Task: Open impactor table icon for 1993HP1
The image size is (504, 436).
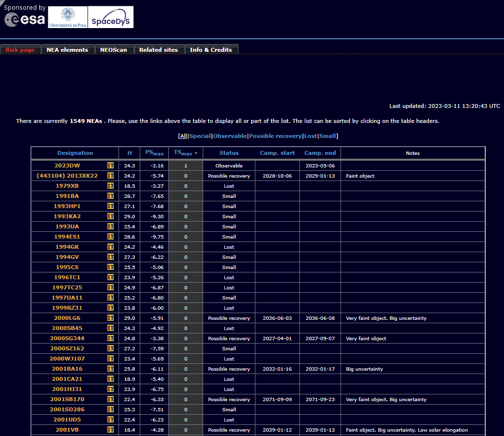Action: [x=111, y=206]
